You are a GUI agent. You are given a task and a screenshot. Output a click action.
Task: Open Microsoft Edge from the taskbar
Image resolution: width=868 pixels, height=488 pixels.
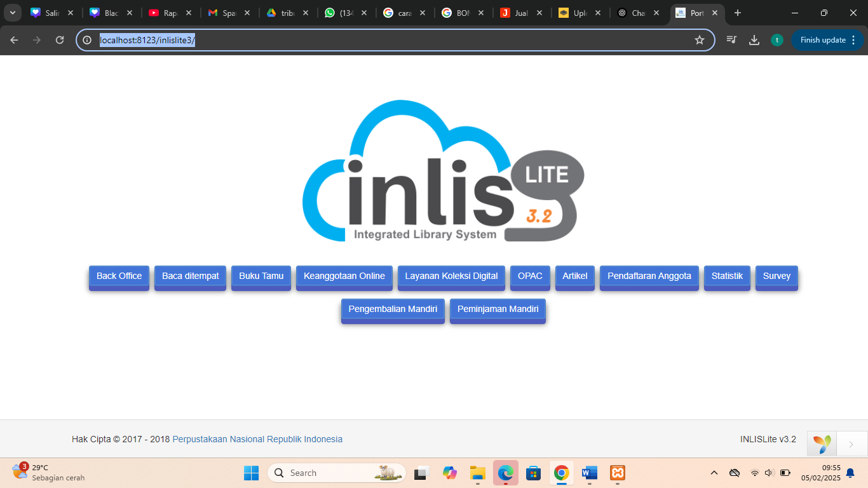506,473
